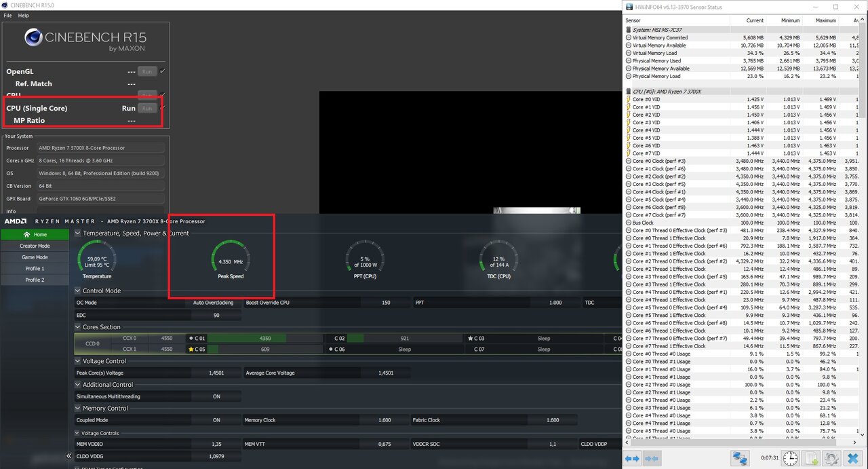
Task: Collapse the Voltage Controls subsection
Action: pyautogui.click(x=77, y=433)
